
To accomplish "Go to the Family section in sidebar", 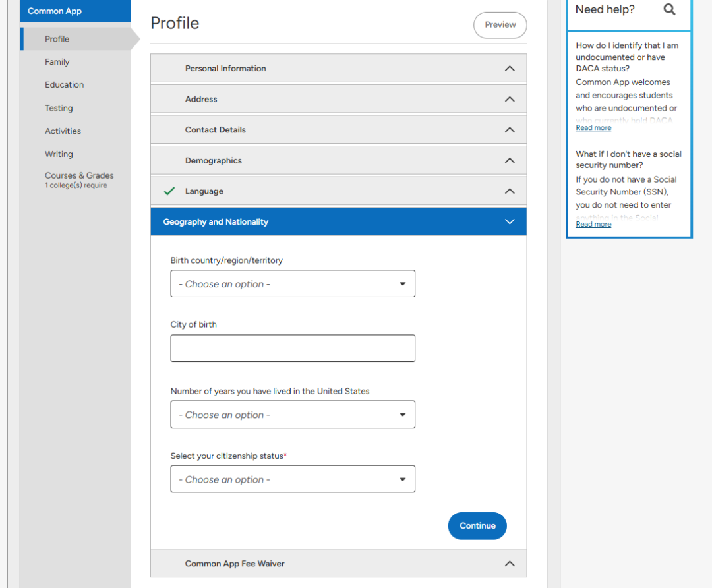I will (57, 62).
